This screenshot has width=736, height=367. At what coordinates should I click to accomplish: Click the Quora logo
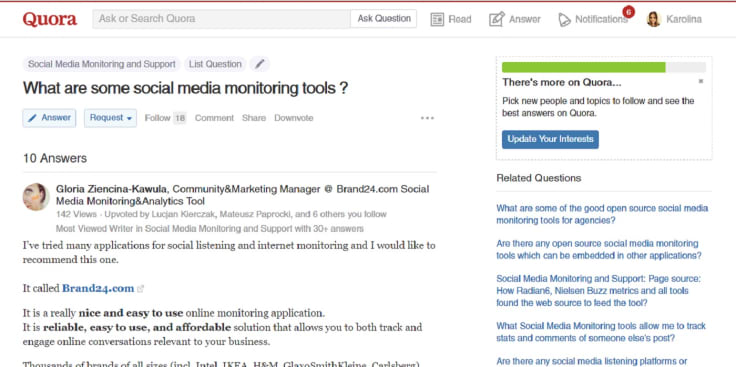coord(50,19)
